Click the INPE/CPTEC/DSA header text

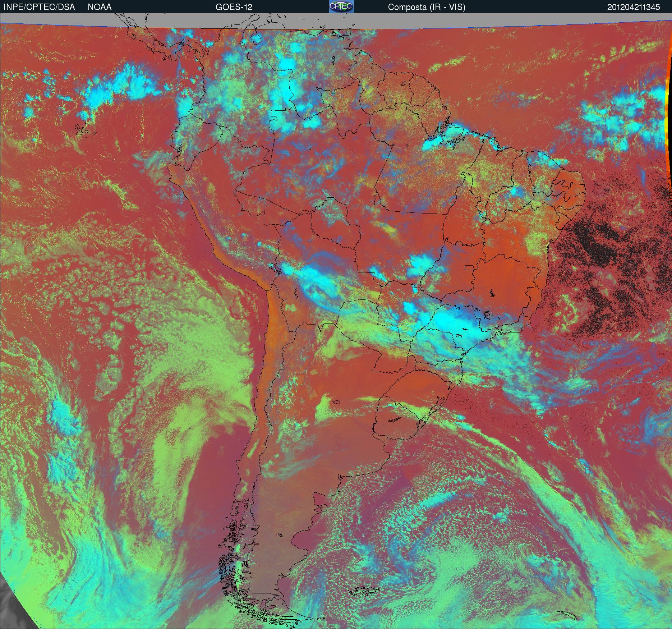(39, 7)
